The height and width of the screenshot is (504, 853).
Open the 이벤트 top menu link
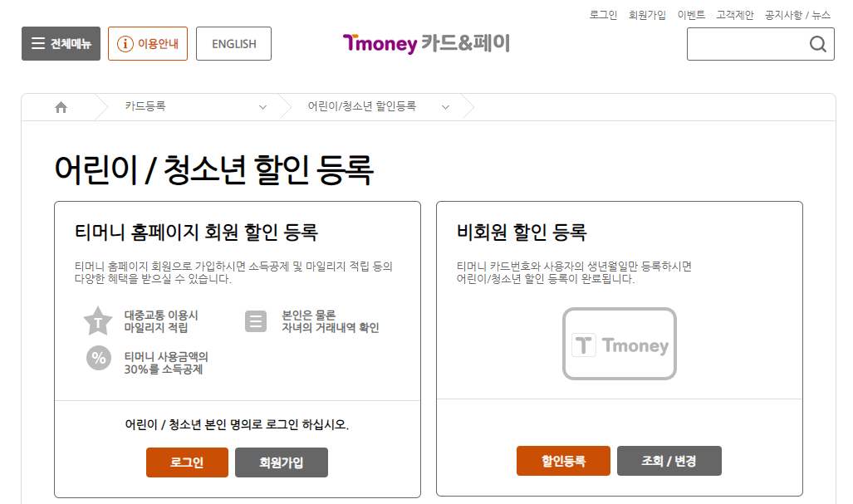(691, 15)
